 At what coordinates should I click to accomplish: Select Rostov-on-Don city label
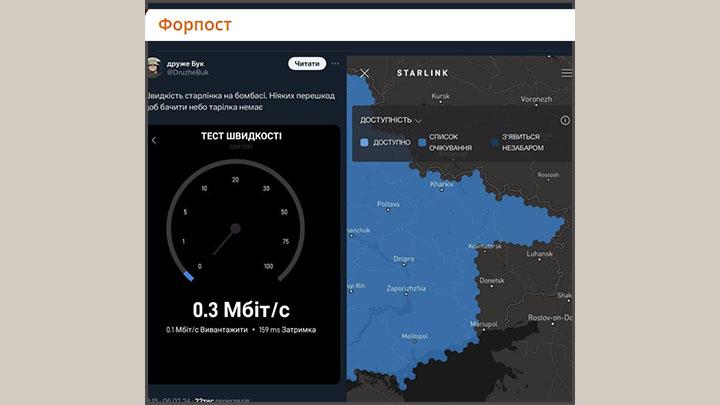(550, 318)
